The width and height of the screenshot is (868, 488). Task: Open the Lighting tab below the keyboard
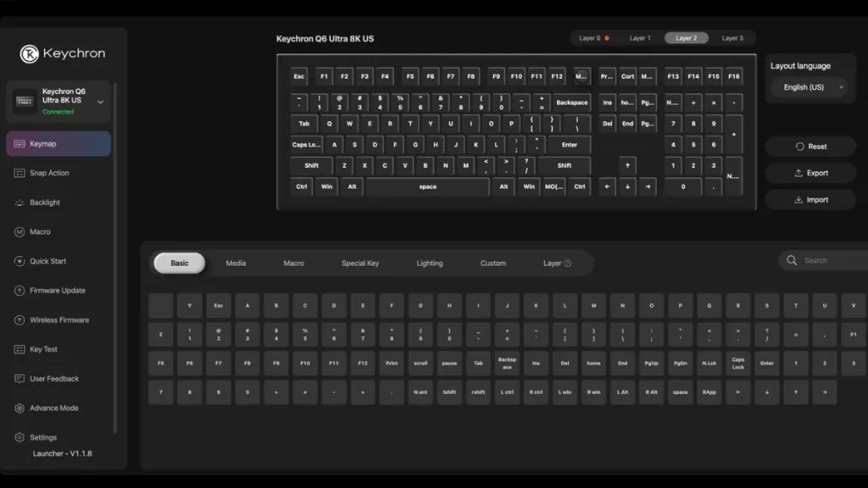pos(430,263)
